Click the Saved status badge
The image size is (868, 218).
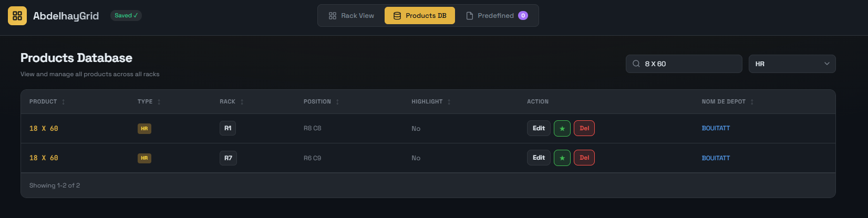[x=126, y=16]
